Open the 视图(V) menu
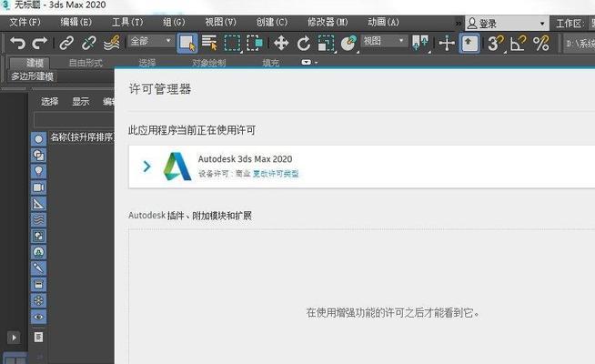This screenshot has height=364, width=595. (x=220, y=22)
